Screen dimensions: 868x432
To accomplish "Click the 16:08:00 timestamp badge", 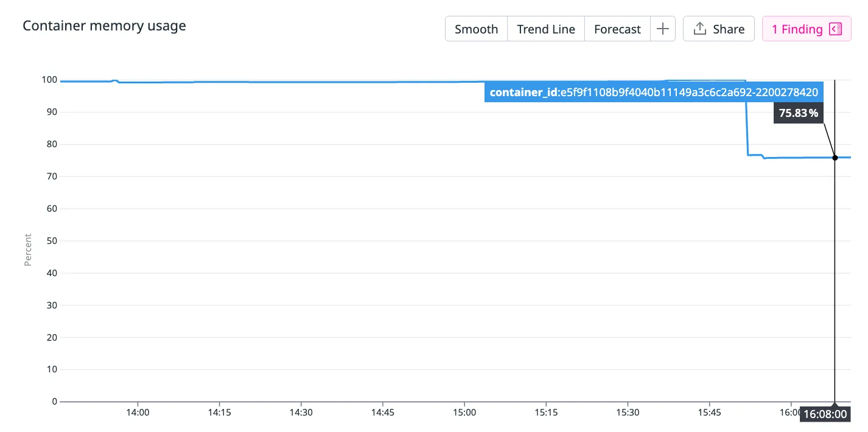I will 825,414.
